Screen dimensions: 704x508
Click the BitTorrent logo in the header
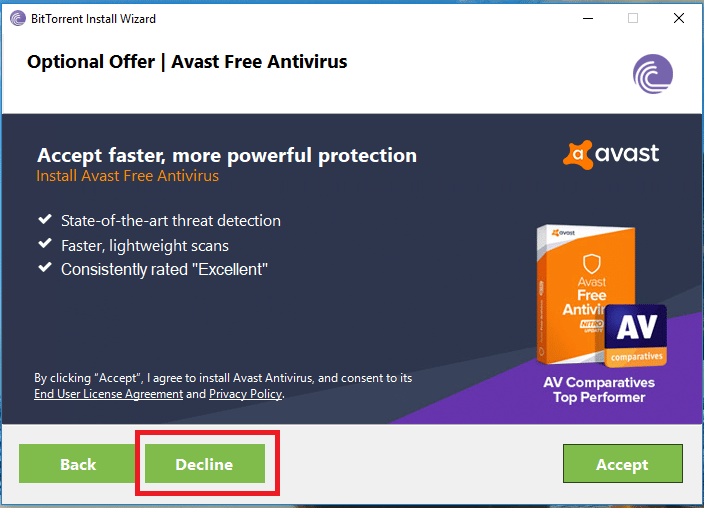click(653, 74)
